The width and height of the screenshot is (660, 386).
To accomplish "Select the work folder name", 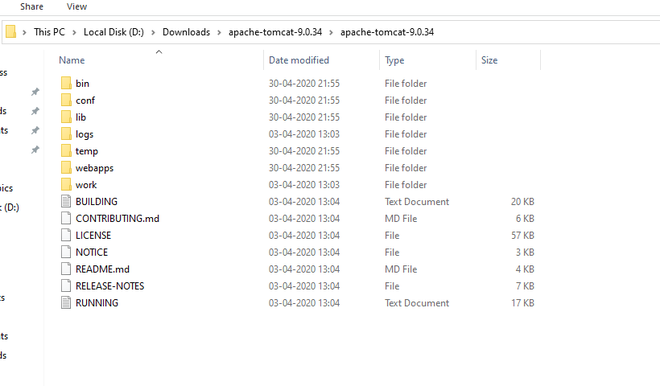I will (x=86, y=185).
